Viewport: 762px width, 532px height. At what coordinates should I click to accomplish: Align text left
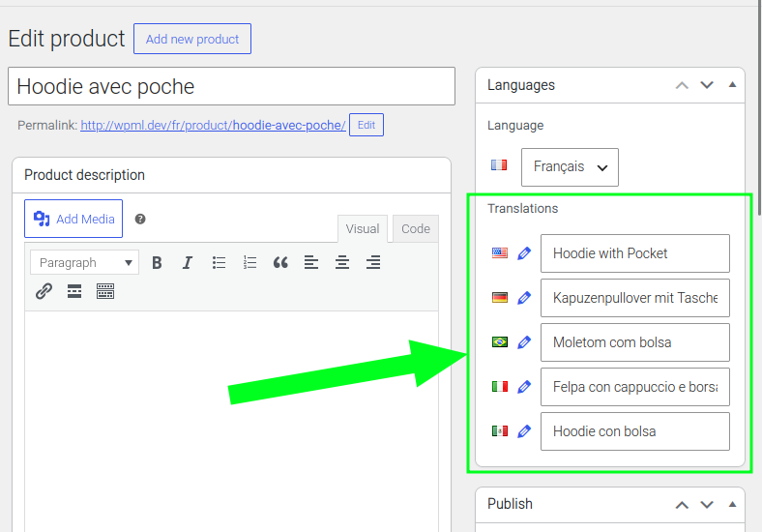pos(311,262)
